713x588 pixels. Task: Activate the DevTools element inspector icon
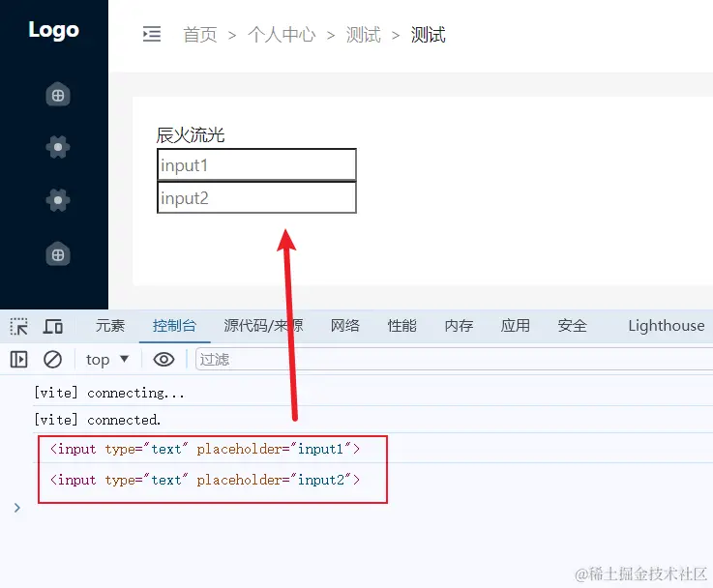(18, 326)
